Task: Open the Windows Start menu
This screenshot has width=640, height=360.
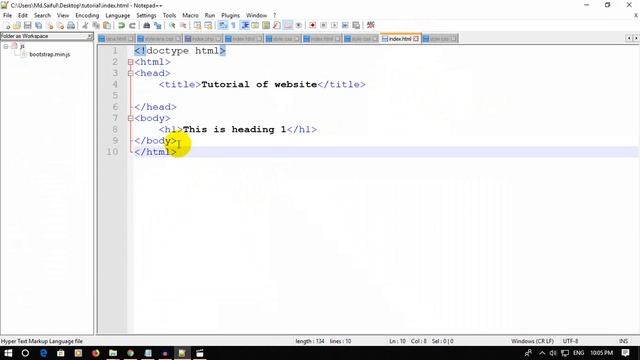Action: tap(8, 353)
